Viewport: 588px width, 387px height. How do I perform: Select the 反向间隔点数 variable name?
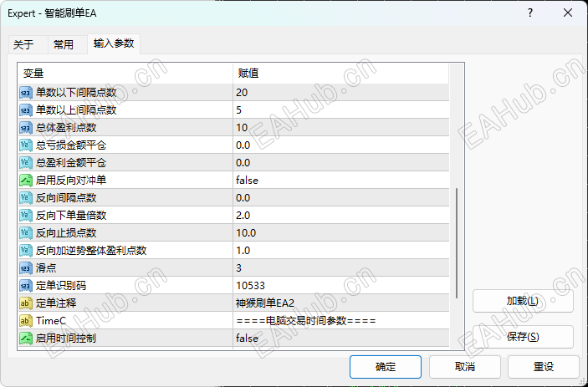pos(66,198)
